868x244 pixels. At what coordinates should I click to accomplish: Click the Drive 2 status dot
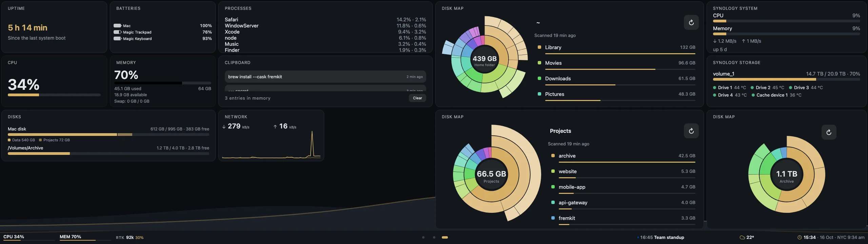pos(752,88)
